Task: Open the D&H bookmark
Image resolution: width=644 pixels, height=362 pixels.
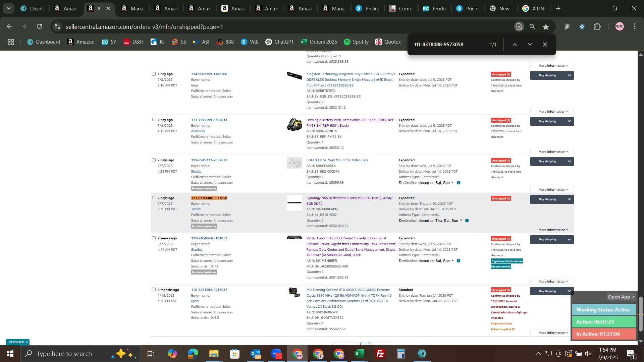Action: (133, 42)
